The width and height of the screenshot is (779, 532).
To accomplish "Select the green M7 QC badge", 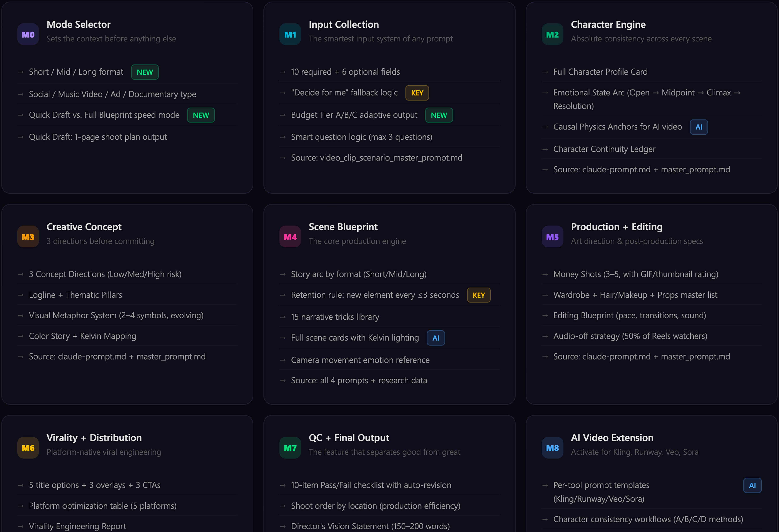I will pos(290,448).
